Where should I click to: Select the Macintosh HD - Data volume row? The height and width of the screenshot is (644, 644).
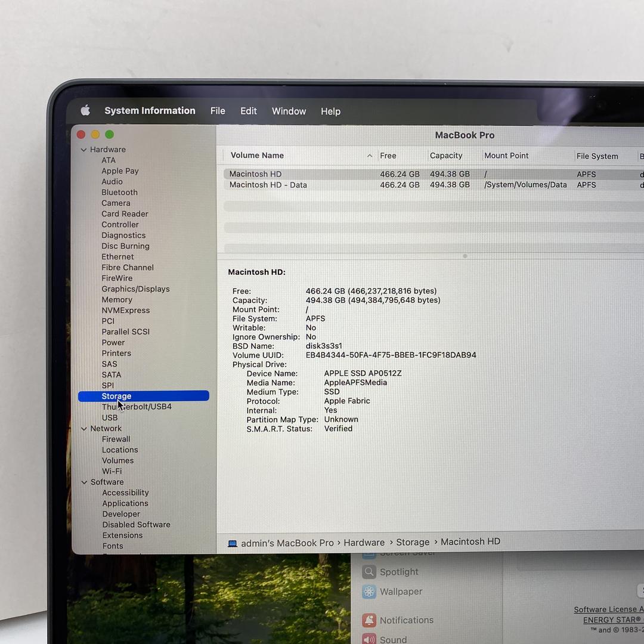[434, 185]
